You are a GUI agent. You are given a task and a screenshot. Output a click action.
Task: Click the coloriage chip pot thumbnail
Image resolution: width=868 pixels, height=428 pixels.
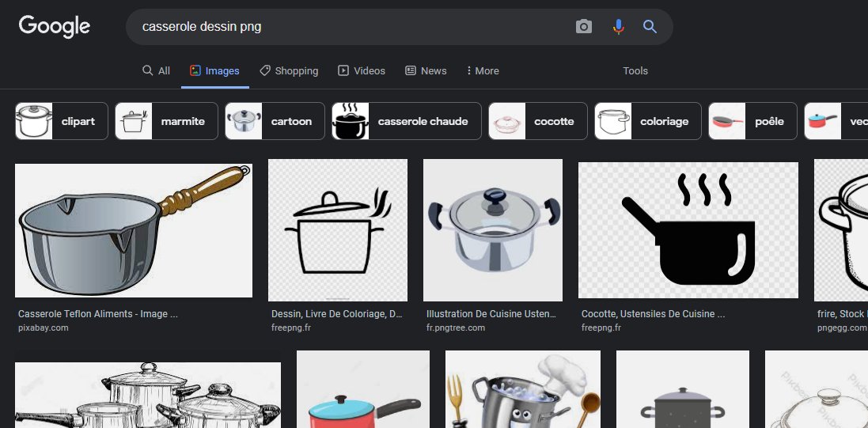pos(613,121)
